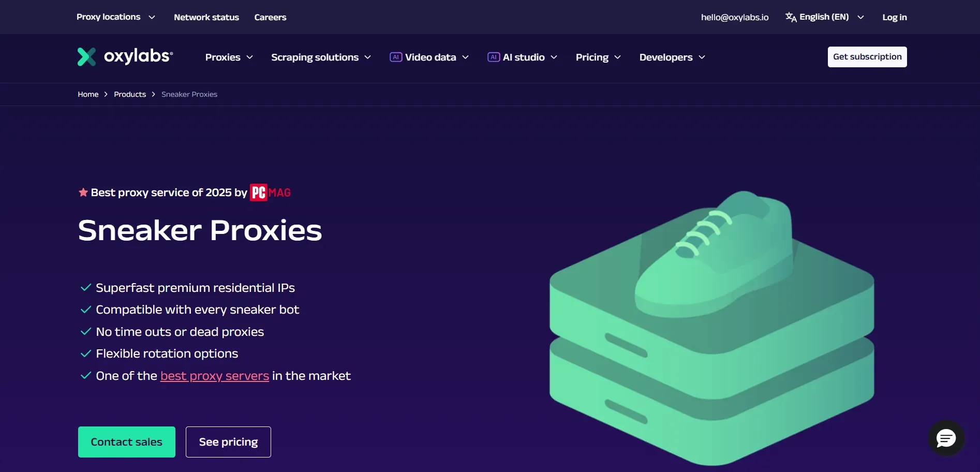Click 'Compatible with every sneaker bot' text
The width and height of the screenshot is (980, 472).
tap(198, 309)
